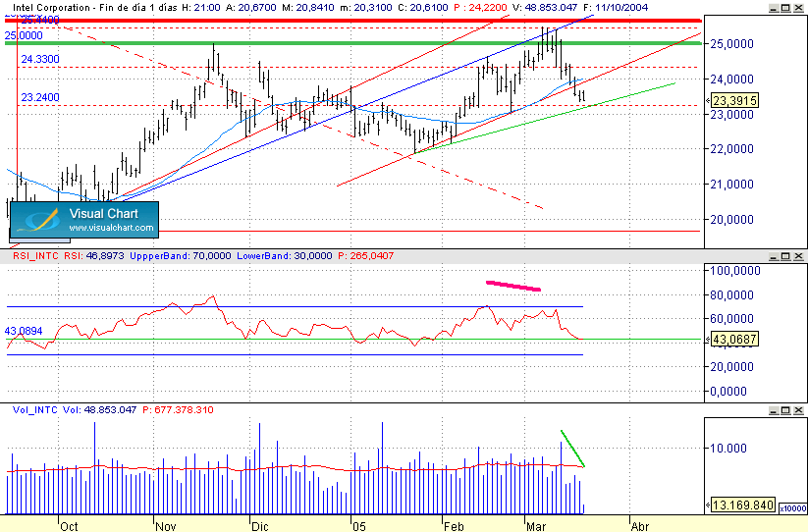808x532 pixels.
Task: Click the 20,0000 price axis tick
Action: [731, 220]
